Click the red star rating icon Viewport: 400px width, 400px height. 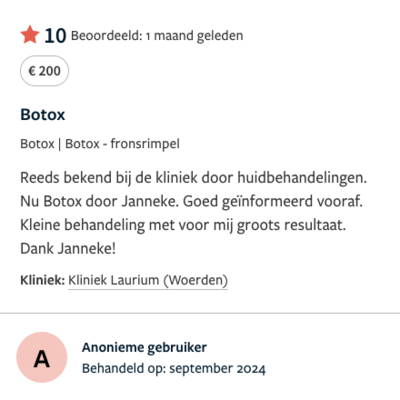tap(30, 35)
